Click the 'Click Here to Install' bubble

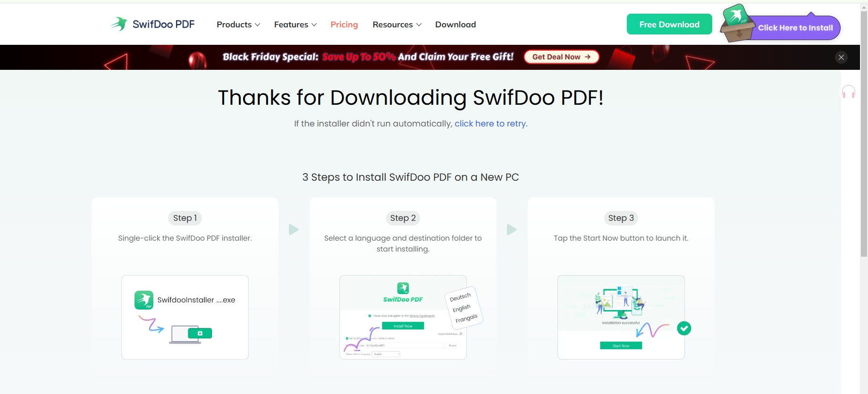point(795,28)
